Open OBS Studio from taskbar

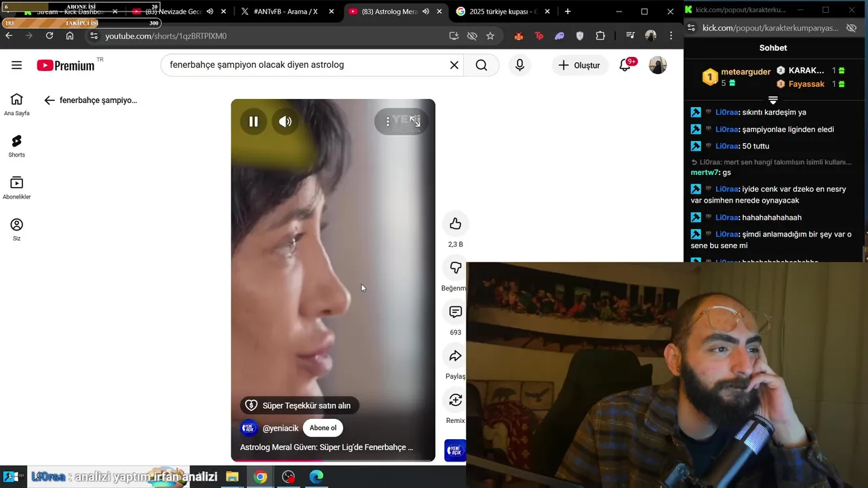pyautogui.click(x=289, y=477)
